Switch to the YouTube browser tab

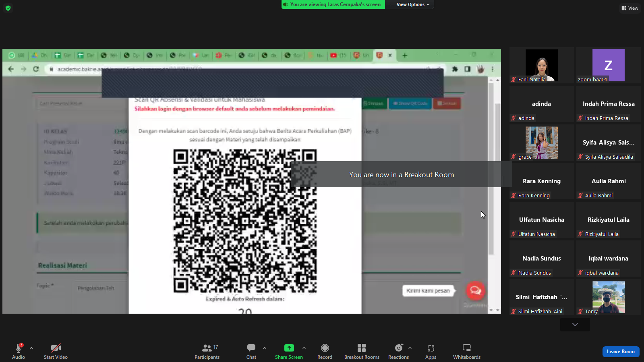click(x=338, y=55)
